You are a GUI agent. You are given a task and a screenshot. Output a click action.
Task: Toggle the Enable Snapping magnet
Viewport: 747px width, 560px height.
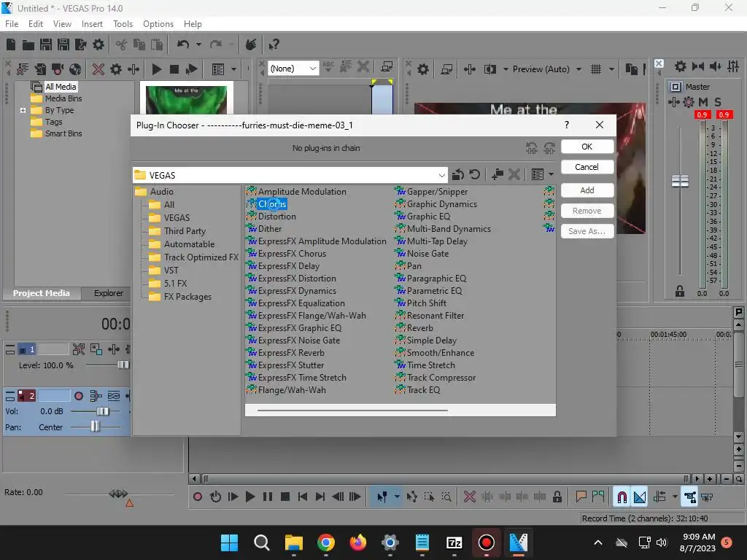(622, 497)
